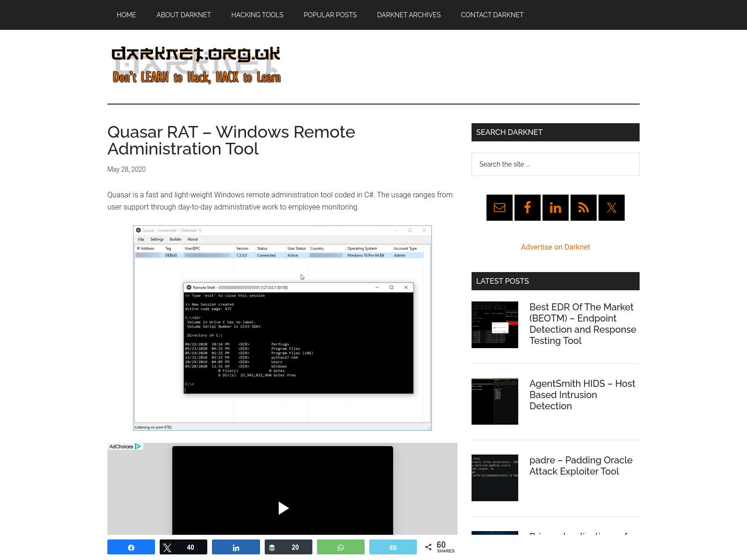Viewport: 747px width, 560px height.
Task: Open the padre Padding Oracle post link
Action: click(x=581, y=466)
